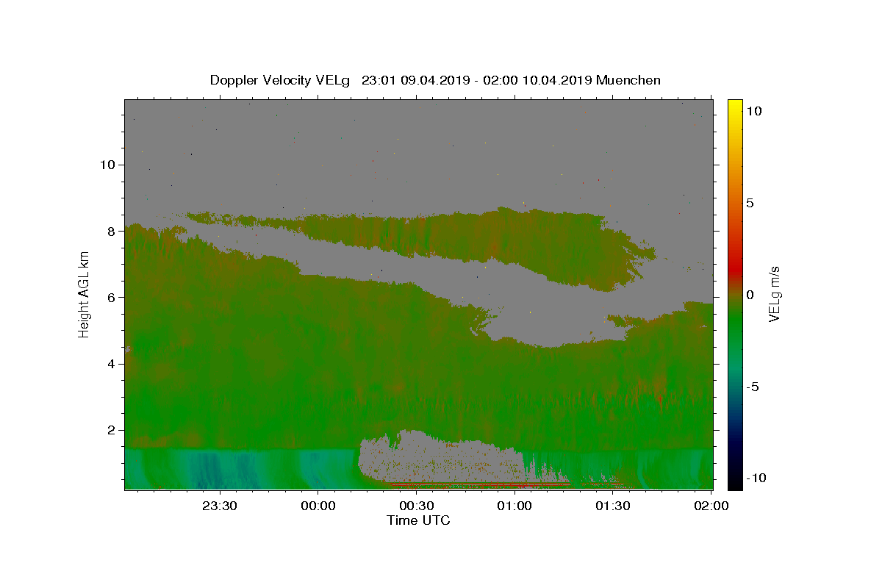Click the colorbar value '-5'

tap(753, 387)
